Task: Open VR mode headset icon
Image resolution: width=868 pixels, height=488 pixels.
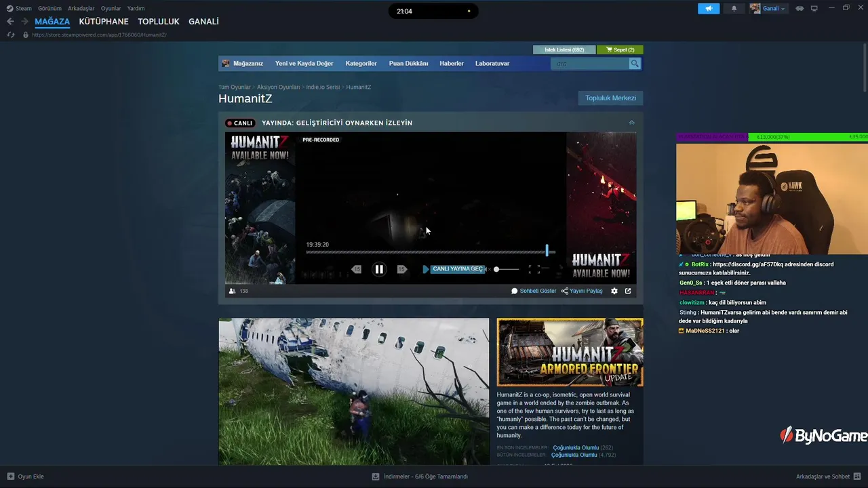Action: (800, 9)
